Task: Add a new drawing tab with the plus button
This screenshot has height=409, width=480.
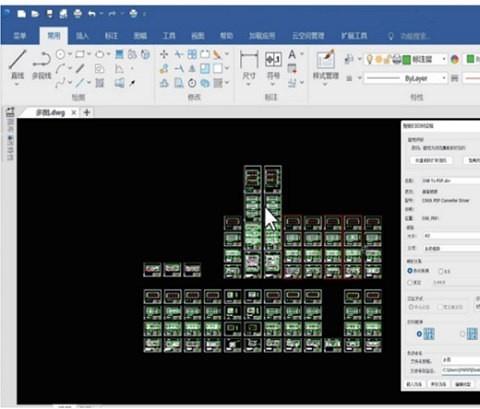Action: tap(87, 112)
